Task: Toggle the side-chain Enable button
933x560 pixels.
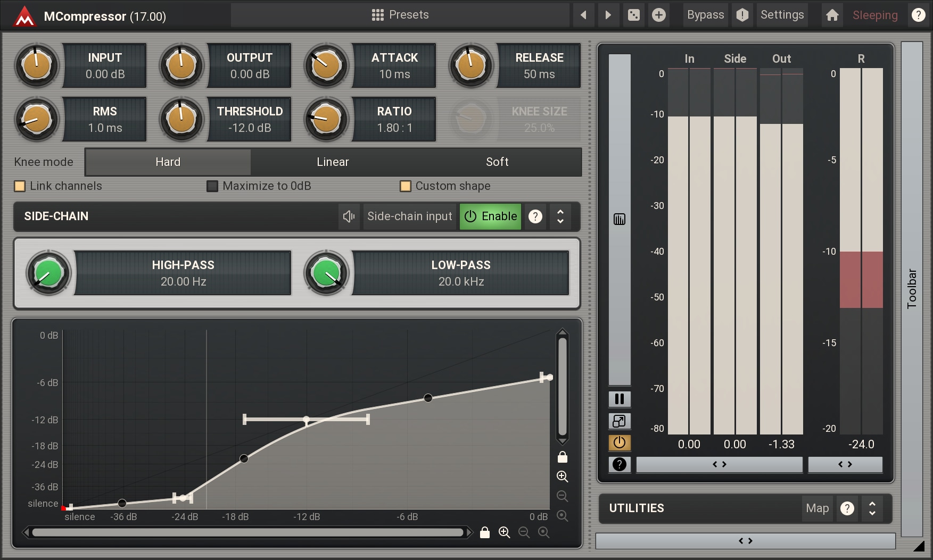Action: [x=490, y=216]
